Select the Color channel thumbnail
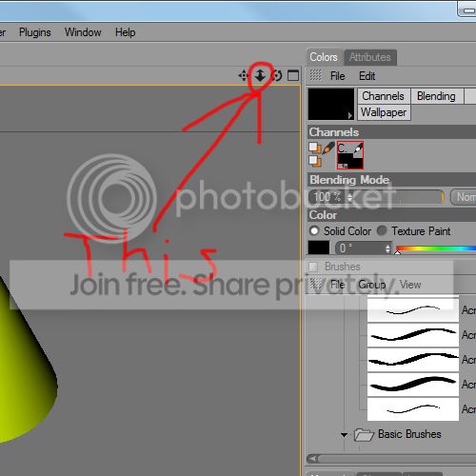Screen dimensions: 476x476 tap(350, 155)
